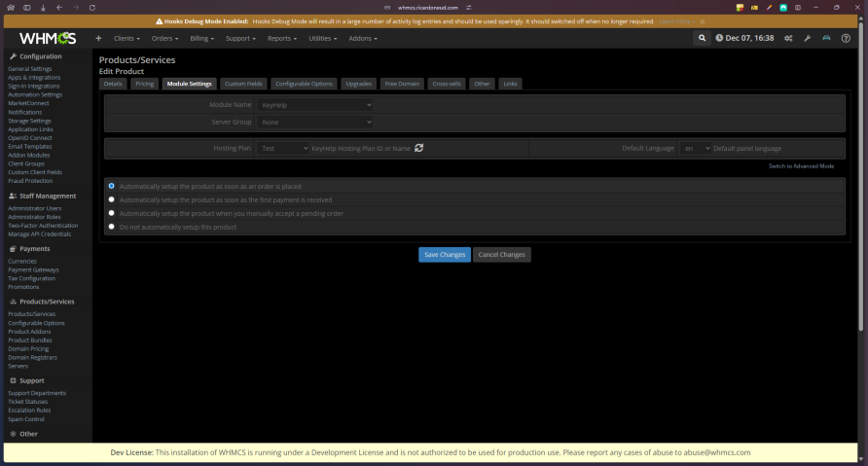The width and height of the screenshot is (868, 466).
Task: Click Switch to Advanced Mode link
Action: pyautogui.click(x=801, y=166)
